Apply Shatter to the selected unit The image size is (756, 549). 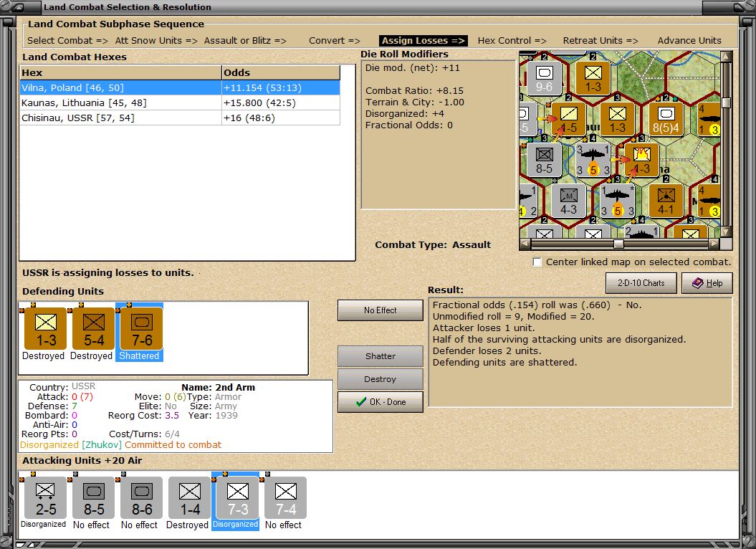point(381,356)
